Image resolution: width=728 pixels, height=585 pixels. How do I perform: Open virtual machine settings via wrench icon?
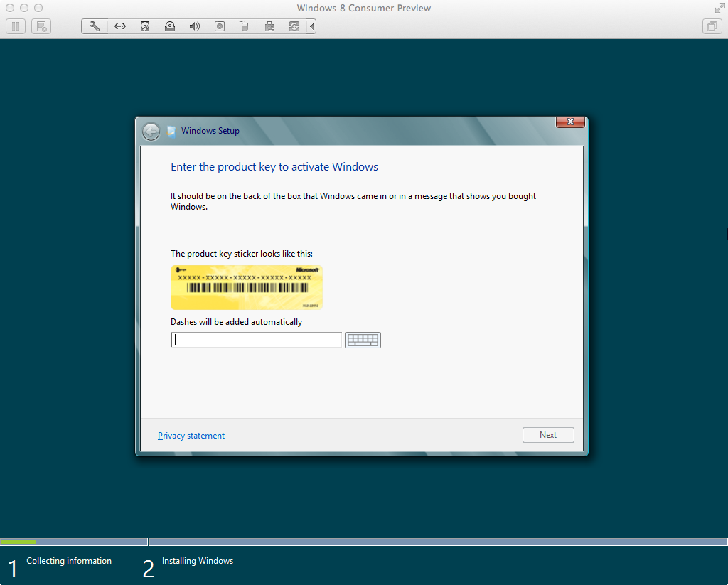click(94, 26)
